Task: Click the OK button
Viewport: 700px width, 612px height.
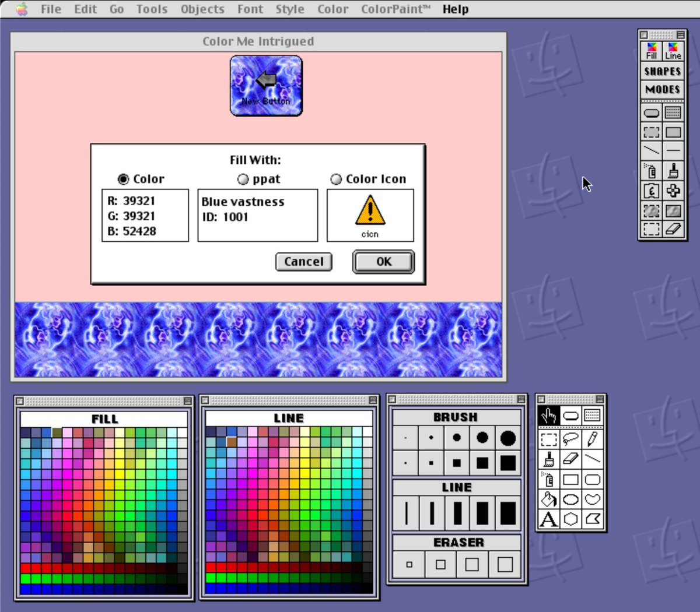Action: (x=384, y=262)
